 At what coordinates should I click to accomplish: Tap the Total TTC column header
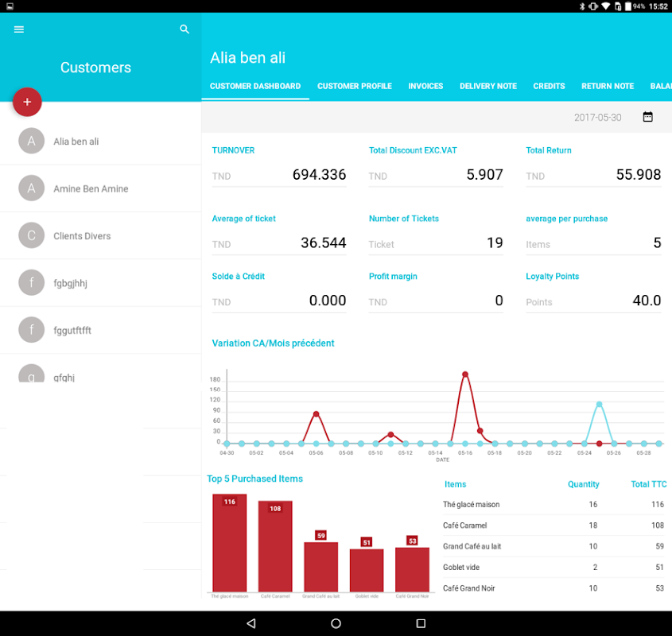coord(648,484)
